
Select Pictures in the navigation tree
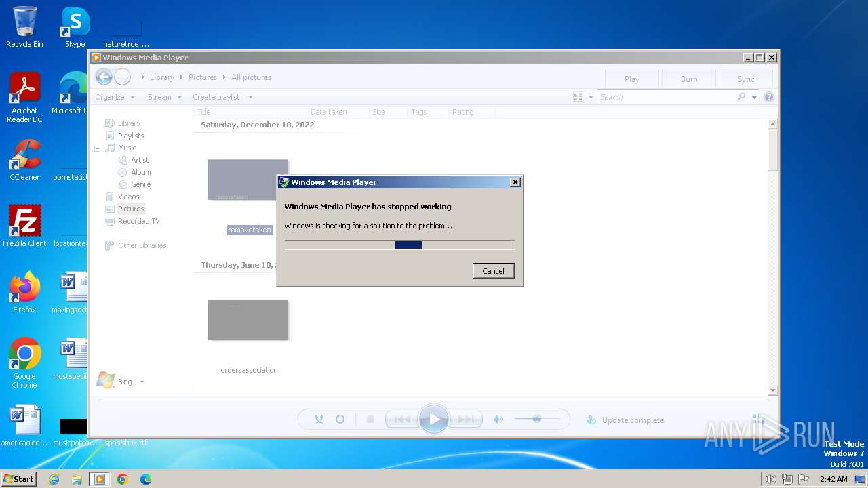point(131,209)
